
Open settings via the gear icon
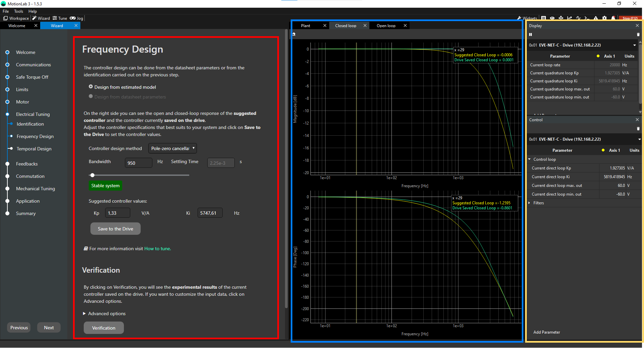click(604, 18)
